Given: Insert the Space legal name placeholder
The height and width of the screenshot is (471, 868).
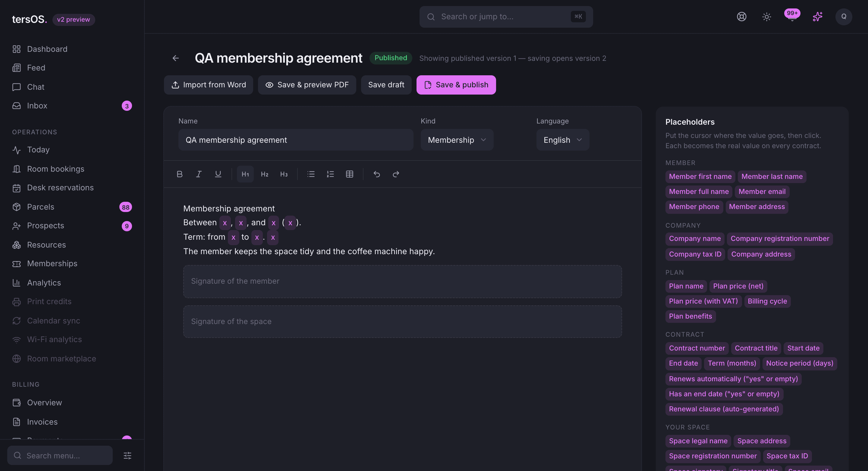Looking at the screenshot, I should pos(698,441).
